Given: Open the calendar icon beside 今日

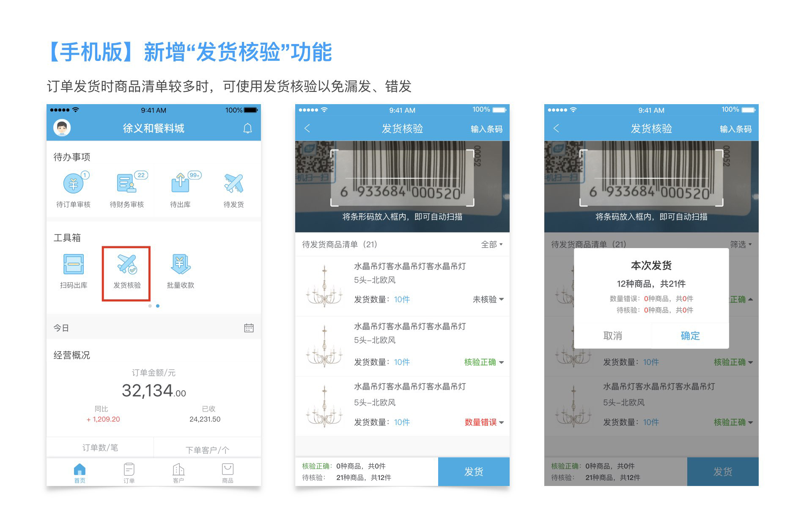Looking at the screenshot, I should point(249,328).
